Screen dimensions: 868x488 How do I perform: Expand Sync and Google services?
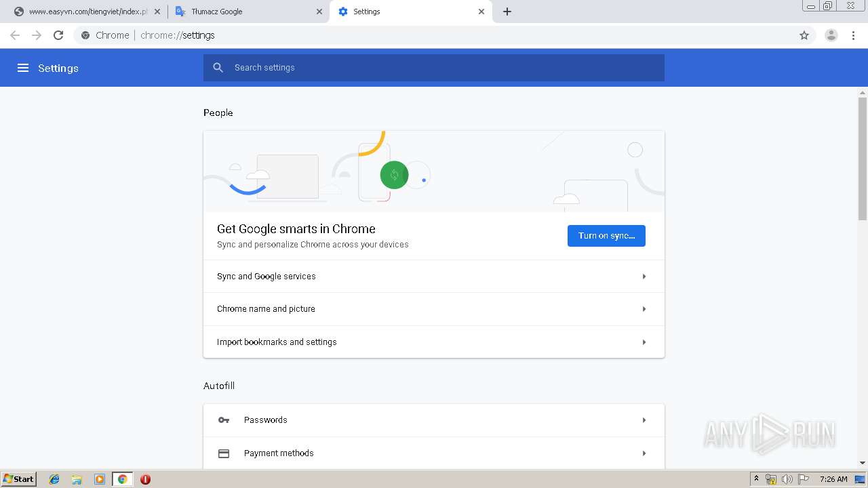[x=434, y=277]
